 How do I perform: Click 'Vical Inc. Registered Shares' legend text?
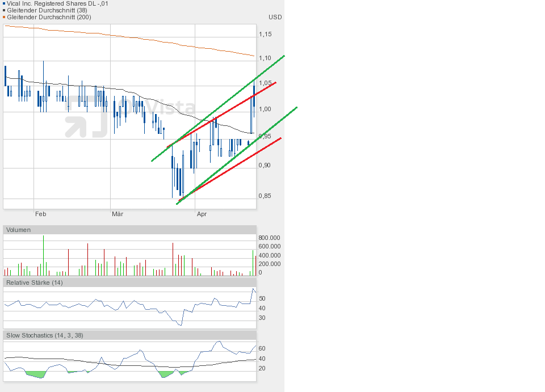57,3
